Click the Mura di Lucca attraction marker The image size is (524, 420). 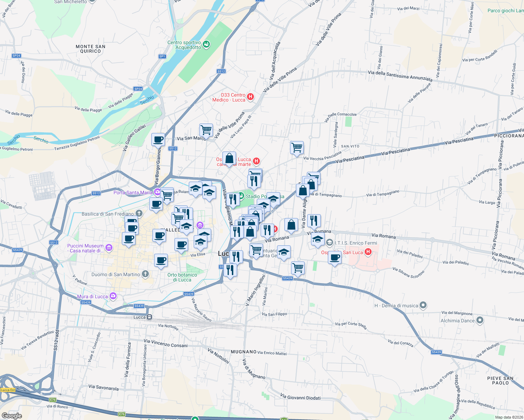click(113, 296)
